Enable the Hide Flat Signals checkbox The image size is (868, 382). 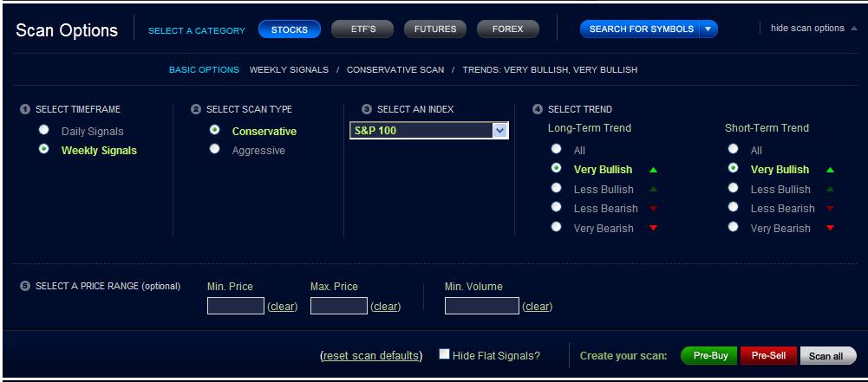coord(444,353)
